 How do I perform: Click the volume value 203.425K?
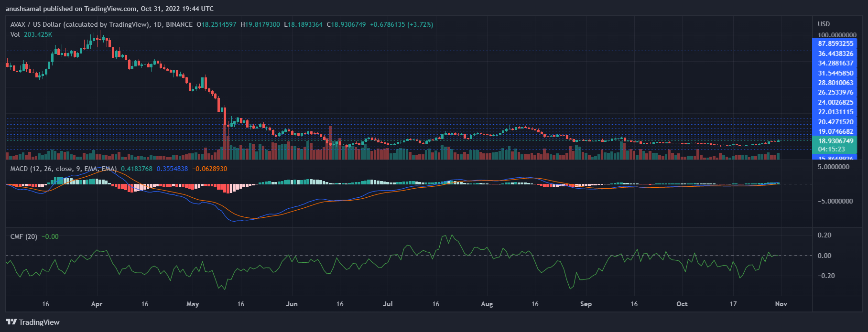(38, 34)
